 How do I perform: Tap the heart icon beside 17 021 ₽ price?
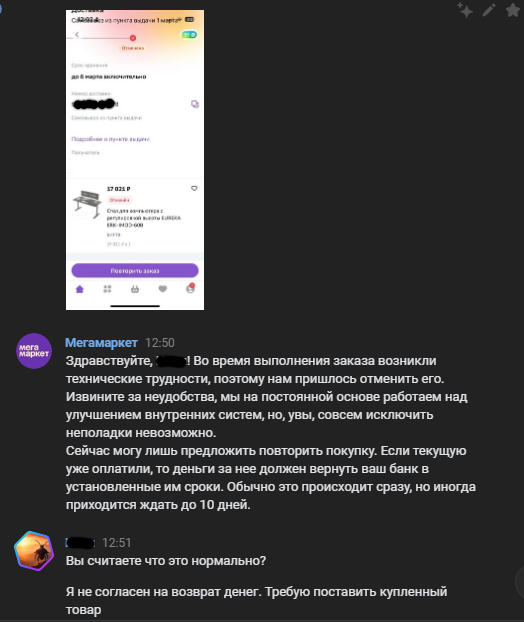pos(194,188)
